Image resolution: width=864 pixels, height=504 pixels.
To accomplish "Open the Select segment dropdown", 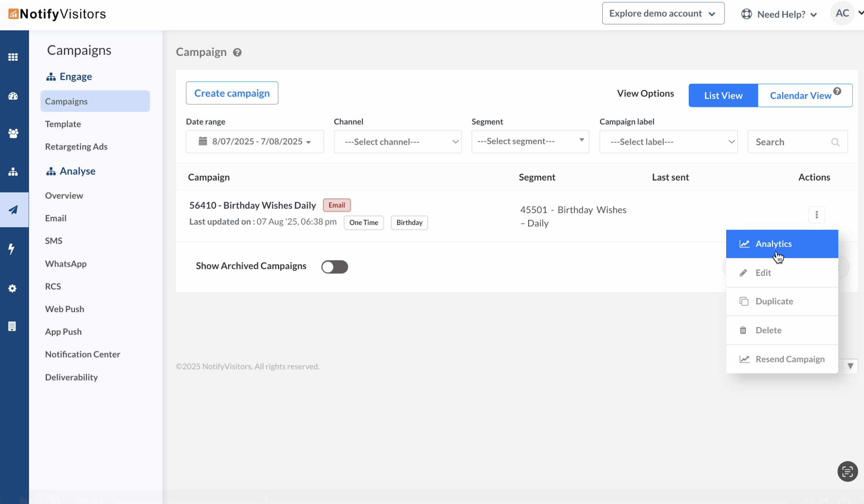I will pos(530,141).
